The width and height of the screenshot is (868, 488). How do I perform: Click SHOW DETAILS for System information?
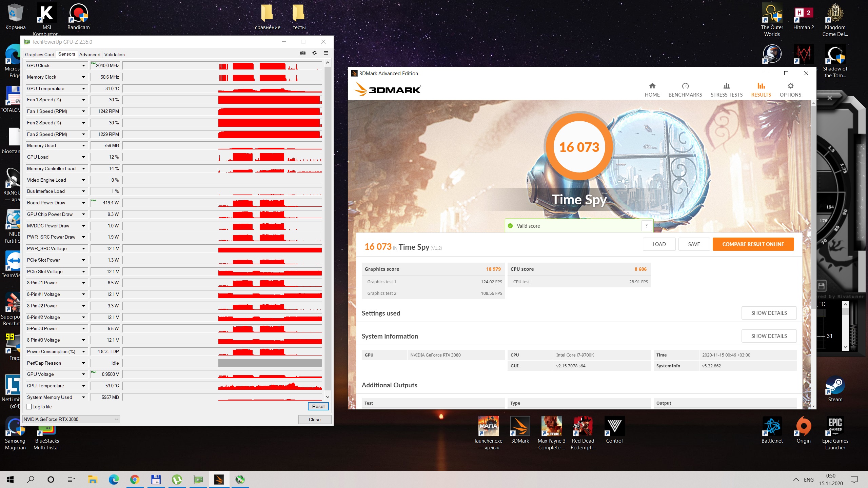click(x=769, y=336)
